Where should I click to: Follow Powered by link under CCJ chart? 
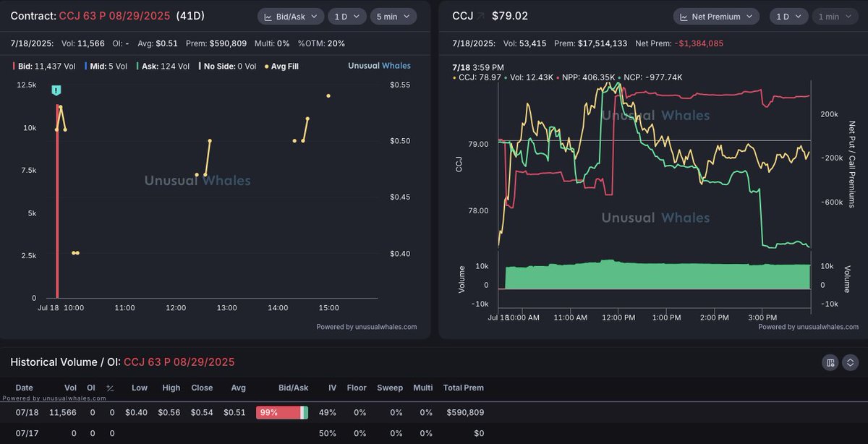click(809, 327)
